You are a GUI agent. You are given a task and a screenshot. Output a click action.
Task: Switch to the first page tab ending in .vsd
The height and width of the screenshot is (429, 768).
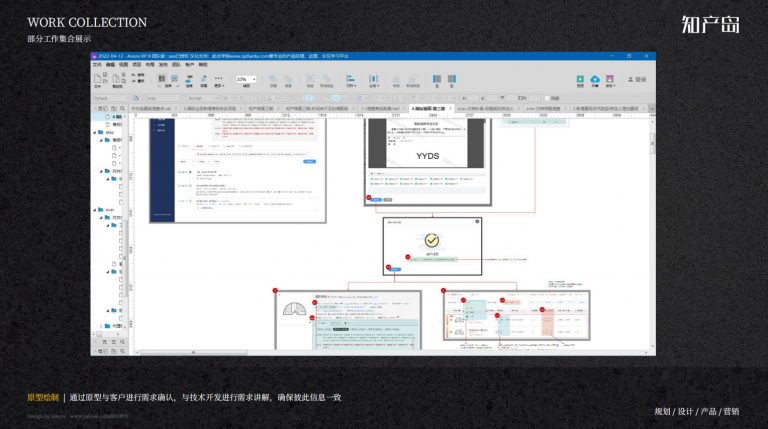tap(151, 108)
